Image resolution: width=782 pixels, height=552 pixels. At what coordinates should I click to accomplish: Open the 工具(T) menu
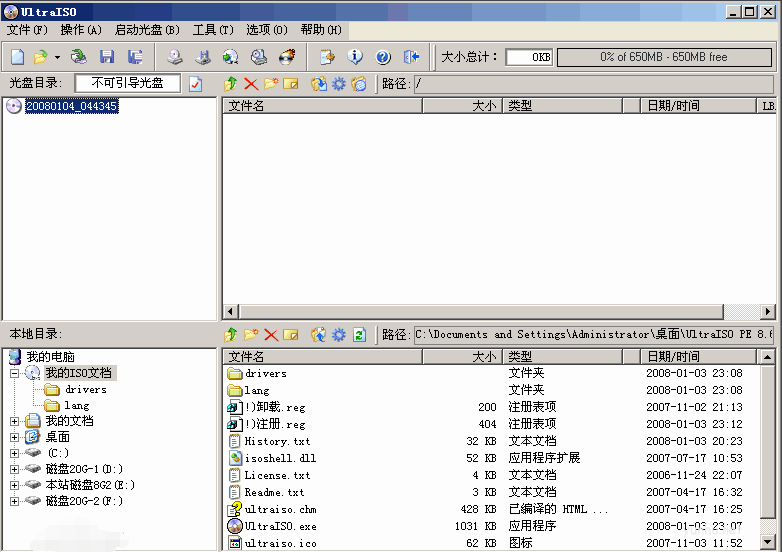[x=212, y=30]
